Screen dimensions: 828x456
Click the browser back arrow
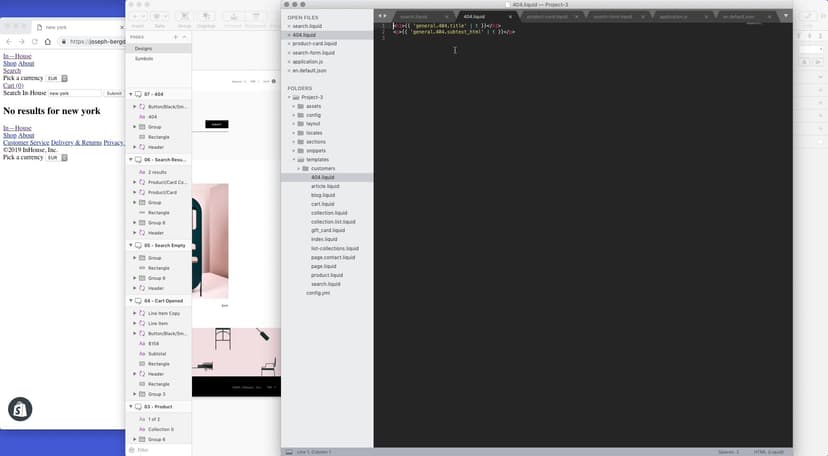click(x=9, y=41)
